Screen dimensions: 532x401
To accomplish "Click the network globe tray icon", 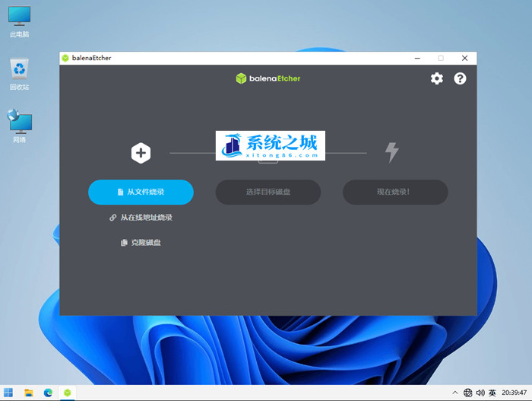I will [468, 393].
